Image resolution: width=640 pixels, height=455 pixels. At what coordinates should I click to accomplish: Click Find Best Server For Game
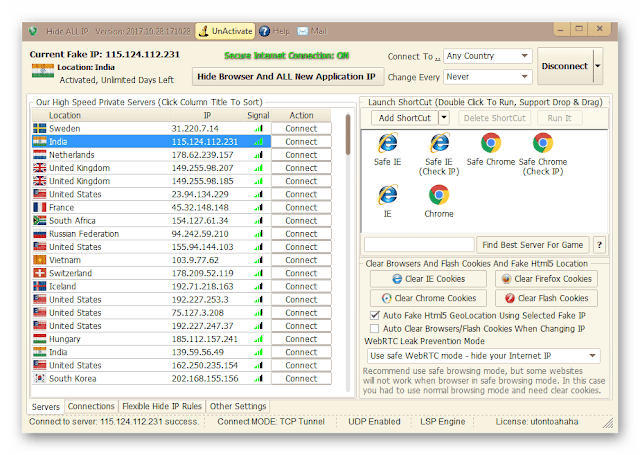click(533, 245)
